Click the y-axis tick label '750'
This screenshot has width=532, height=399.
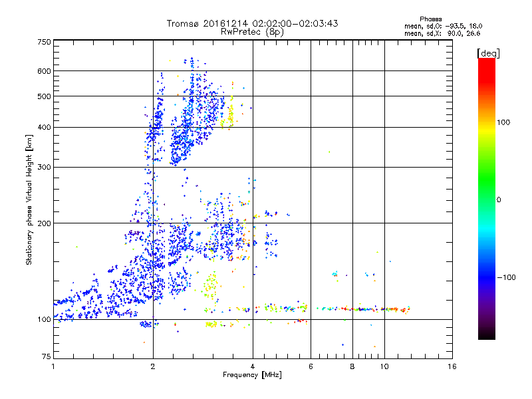(x=45, y=42)
